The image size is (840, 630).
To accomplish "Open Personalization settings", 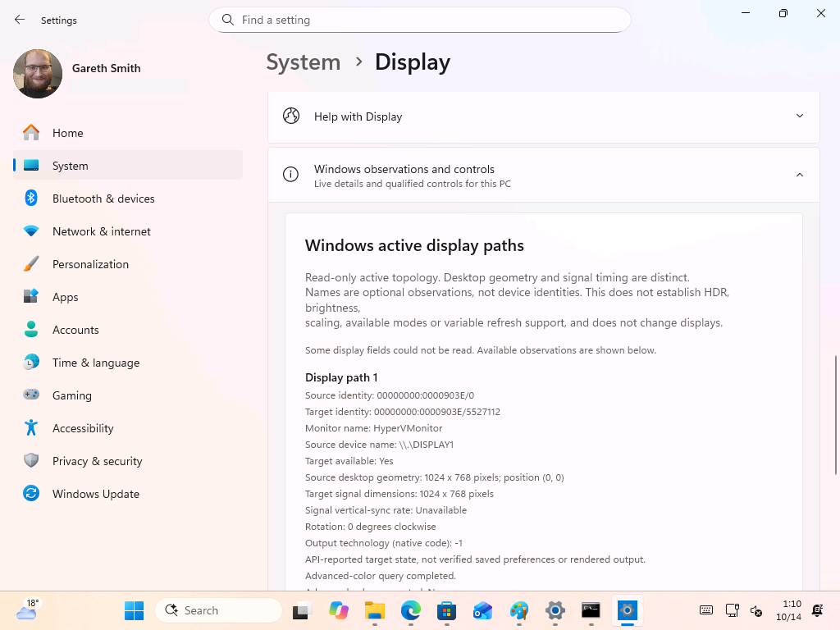I will [x=127, y=264].
